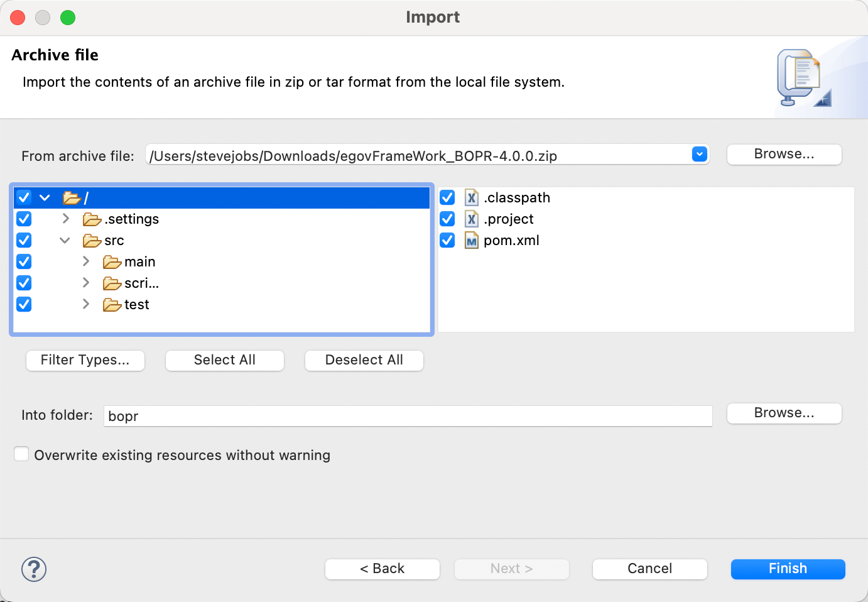Click the Deselect All button
This screenshot has width=868, height=602.
[364, 360]
